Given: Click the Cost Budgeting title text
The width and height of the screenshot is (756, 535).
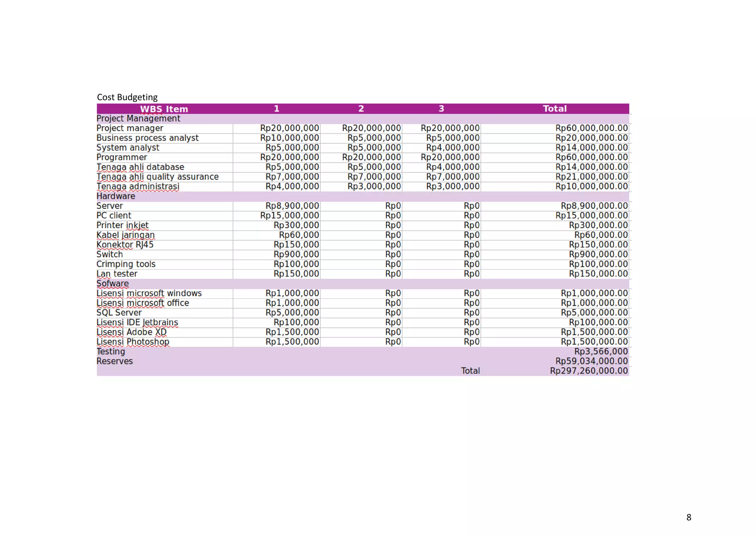Looking at the screenshot, I should (x=127, y=97).
